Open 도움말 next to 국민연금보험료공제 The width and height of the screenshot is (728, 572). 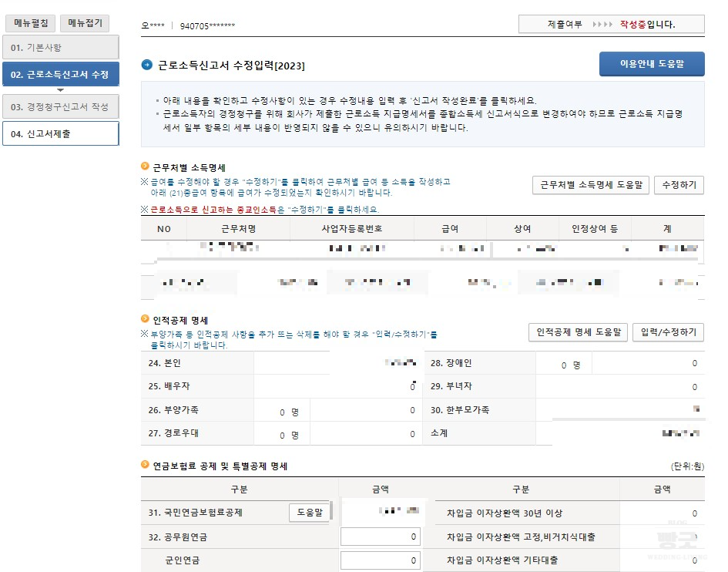[x=310, y=511]
